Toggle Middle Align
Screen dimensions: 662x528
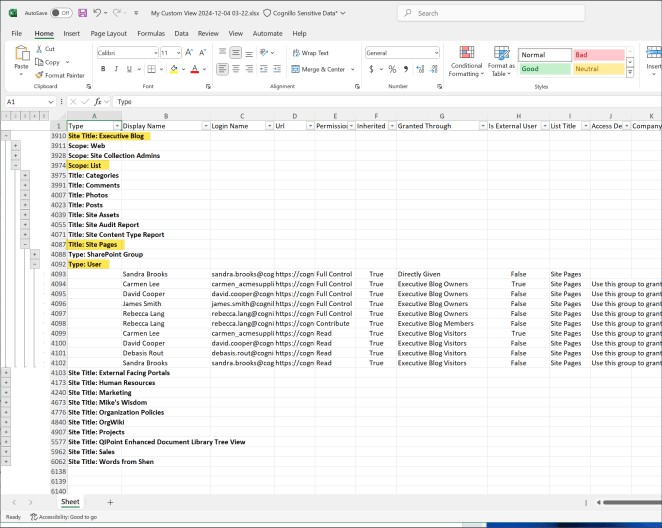pos(236,53)
